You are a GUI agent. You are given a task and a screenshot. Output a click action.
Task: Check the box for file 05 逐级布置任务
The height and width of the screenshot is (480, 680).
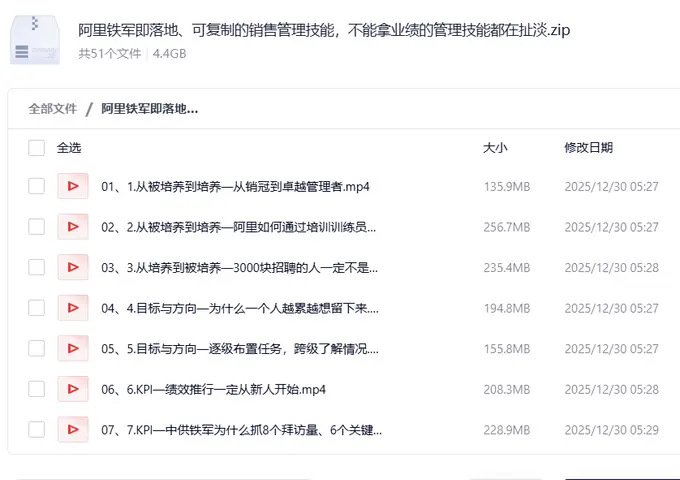pyautogui.click(x=36, y=348)
